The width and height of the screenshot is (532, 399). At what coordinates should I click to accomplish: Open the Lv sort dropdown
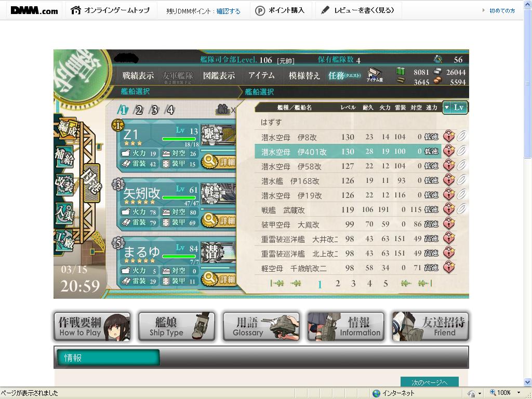point(455,108)
